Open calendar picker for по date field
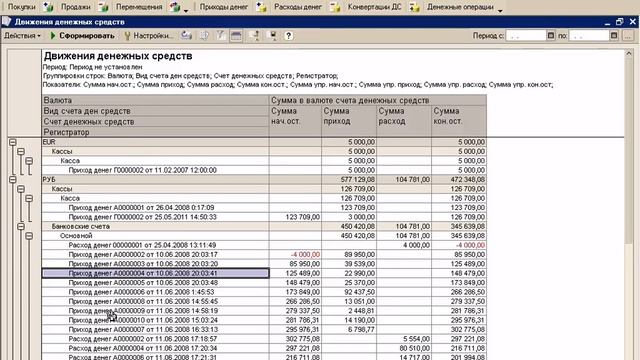The width and height of the screenshot is (640, 360). [x=614, y=36]
